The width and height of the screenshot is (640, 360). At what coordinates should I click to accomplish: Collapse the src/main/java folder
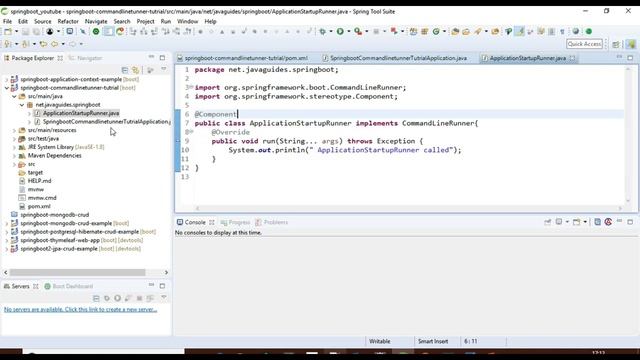[x=14, y=96]
